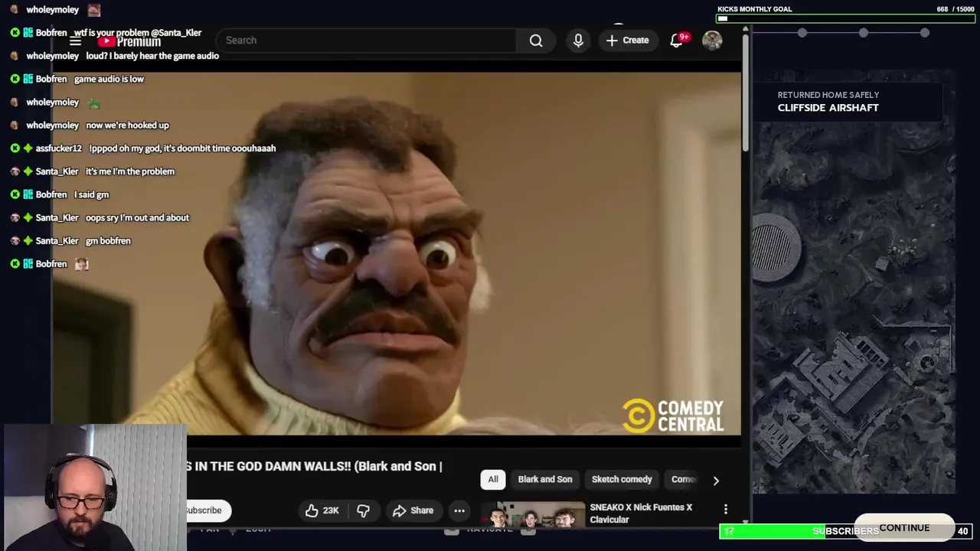Image resolution: width=980 pixels, height=551 pixels.
Task: Open the YouTube account avatar menu
Action: click(712, 41)
